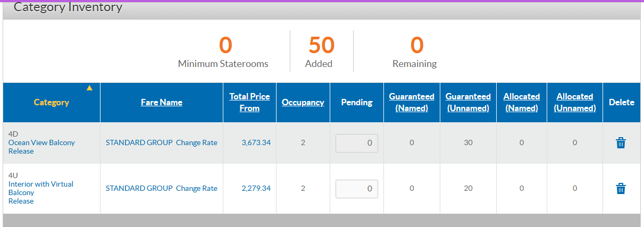Click Release under Ocean View Balcony
644x227 pixels.
21,151
